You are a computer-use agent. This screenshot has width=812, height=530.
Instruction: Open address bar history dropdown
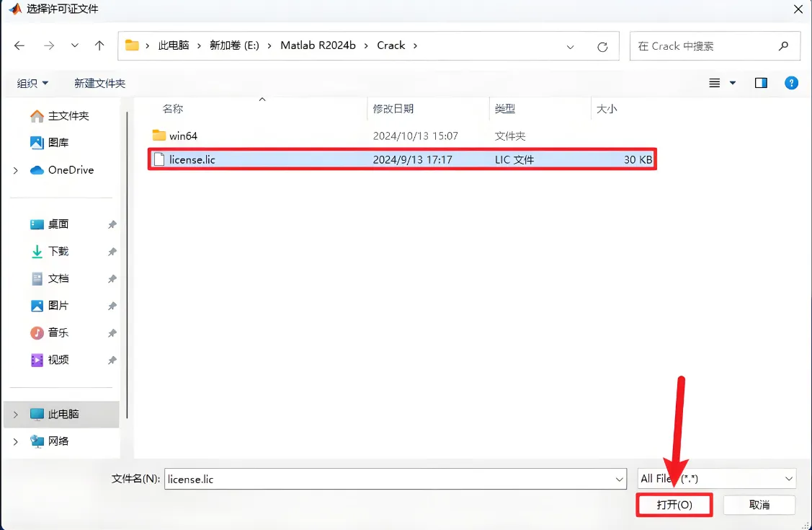570,47
